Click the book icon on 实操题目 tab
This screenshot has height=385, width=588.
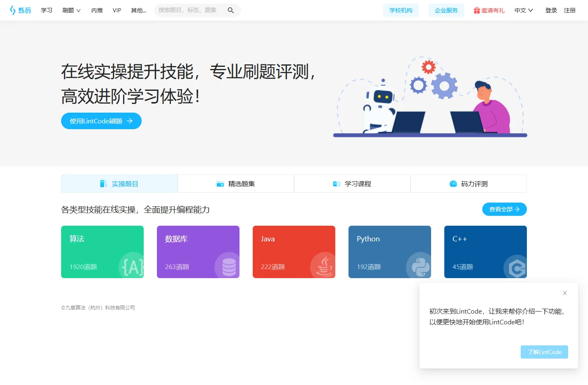click(104, 184)
